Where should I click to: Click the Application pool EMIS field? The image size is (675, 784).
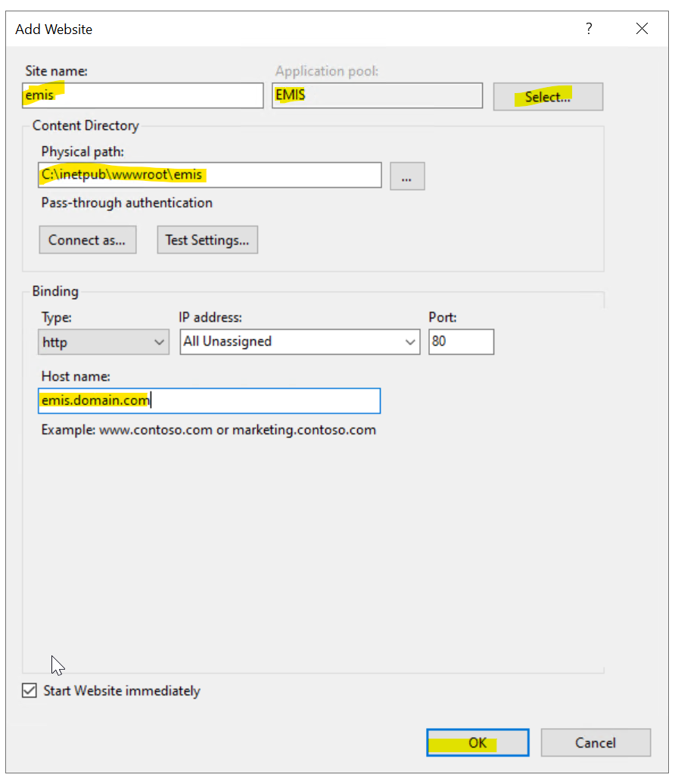pyautogui.click(x=377, y=95)
